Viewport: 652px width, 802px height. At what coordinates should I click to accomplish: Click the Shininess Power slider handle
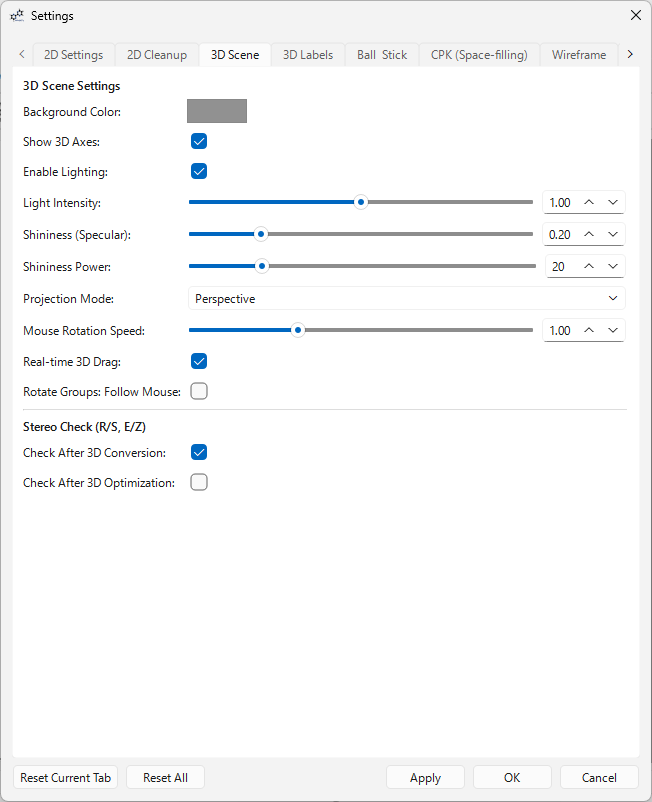coord(262,266)
